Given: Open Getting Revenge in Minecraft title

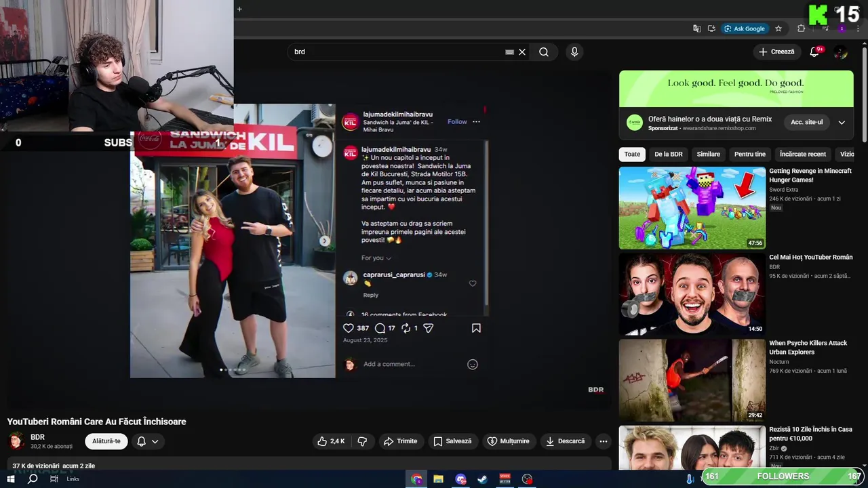Looking at the screenshot, I should coord(810,176).
